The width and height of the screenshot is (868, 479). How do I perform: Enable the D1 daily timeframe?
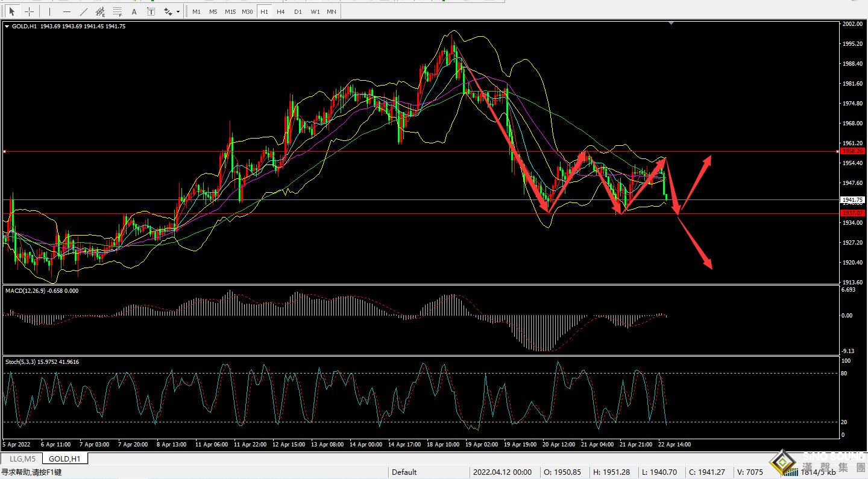click(298, 11)
